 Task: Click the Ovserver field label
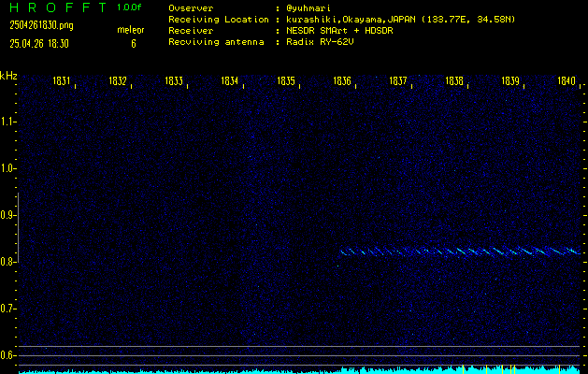[x=191, y=8]
